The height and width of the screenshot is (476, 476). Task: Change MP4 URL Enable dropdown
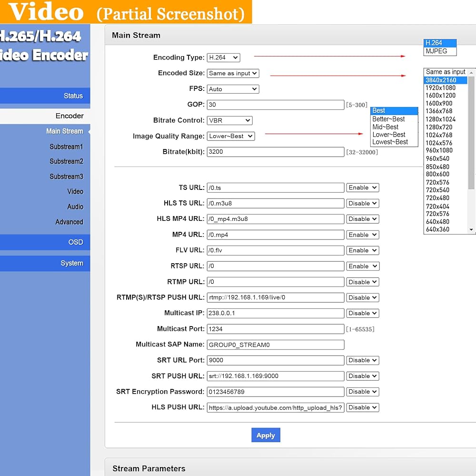(362, 235)
